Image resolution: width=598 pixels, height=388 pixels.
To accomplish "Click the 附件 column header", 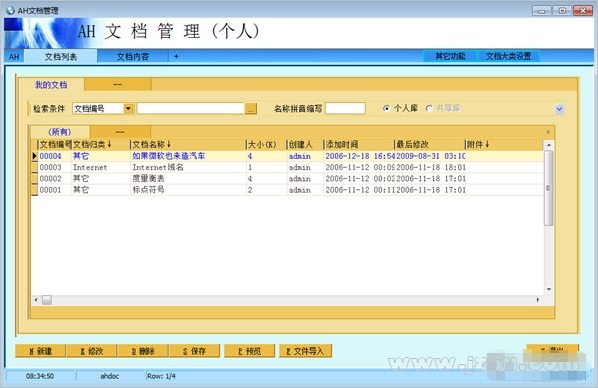I will 503,145.
